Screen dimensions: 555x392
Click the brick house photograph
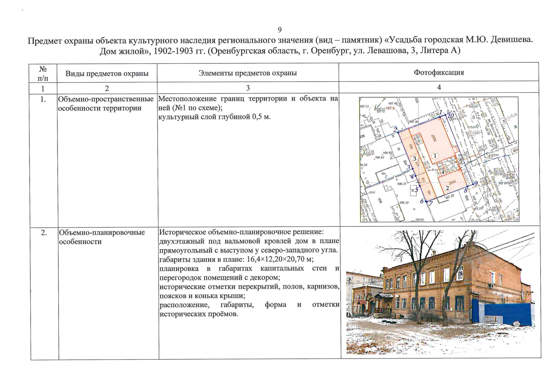441,292
